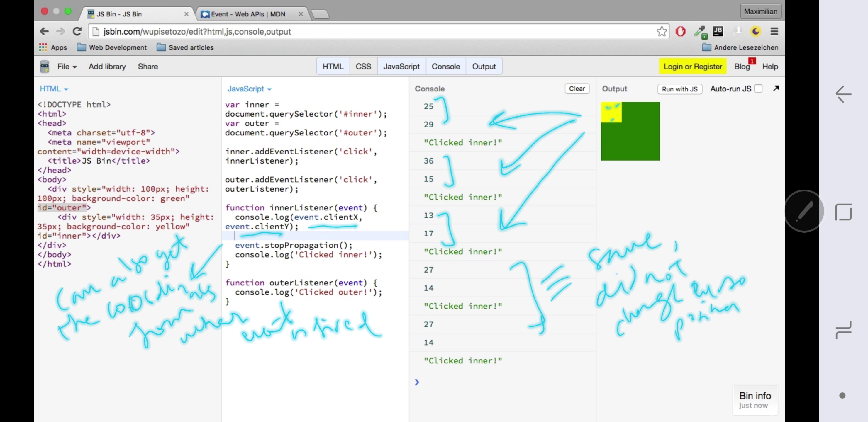Click the Run with JS button
868x422 pixels.
679,89
